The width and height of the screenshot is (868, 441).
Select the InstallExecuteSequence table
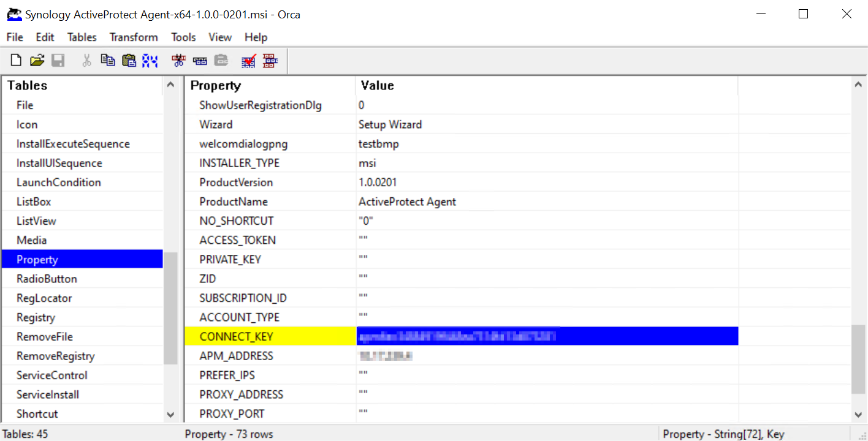82,144
